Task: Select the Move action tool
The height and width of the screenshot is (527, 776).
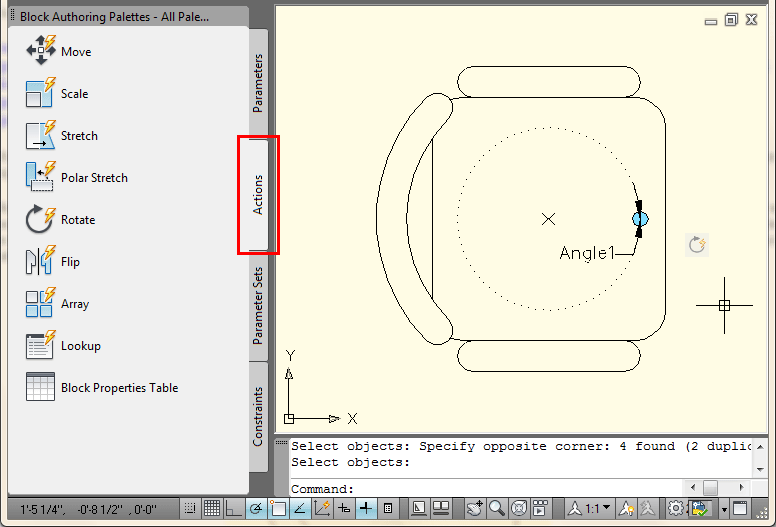Action: [59, 51]
